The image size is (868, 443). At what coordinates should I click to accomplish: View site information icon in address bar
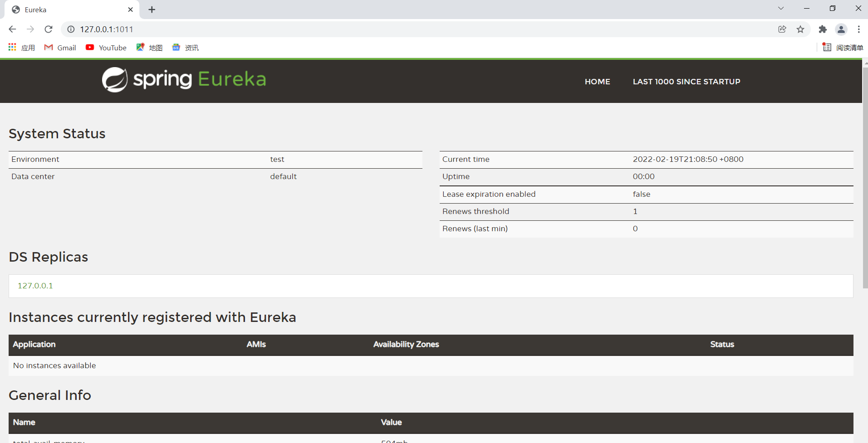[71, 29]
